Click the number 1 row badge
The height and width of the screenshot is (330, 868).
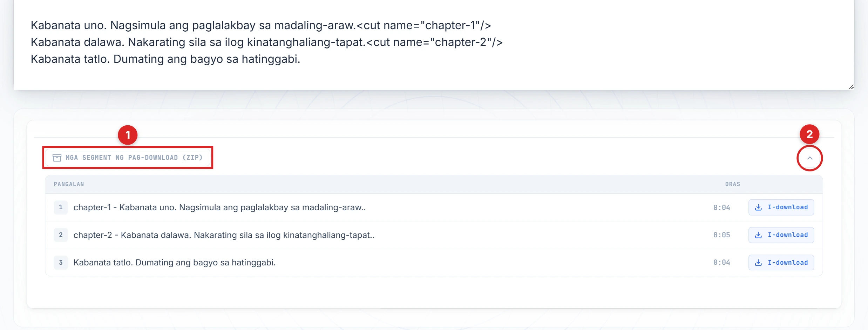coord(61,207)
